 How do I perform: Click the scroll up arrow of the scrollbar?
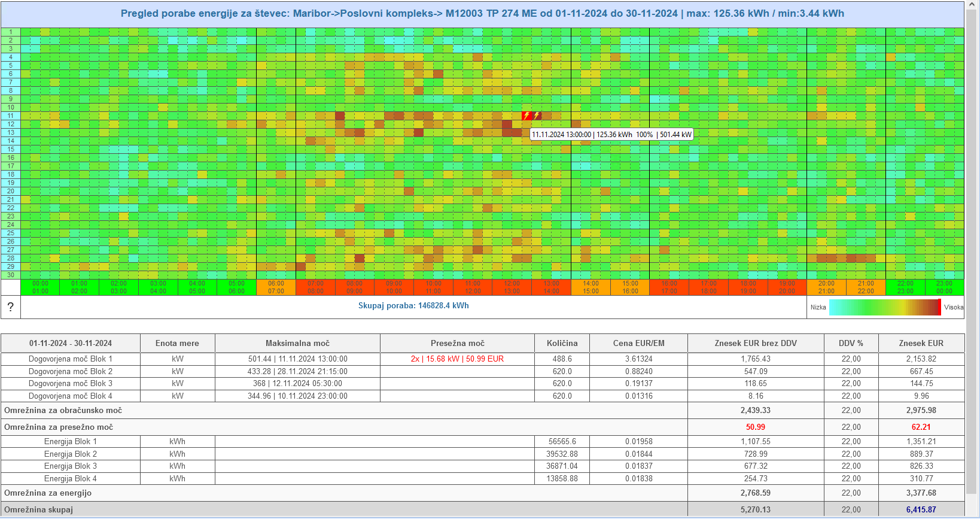pos(972,4)
